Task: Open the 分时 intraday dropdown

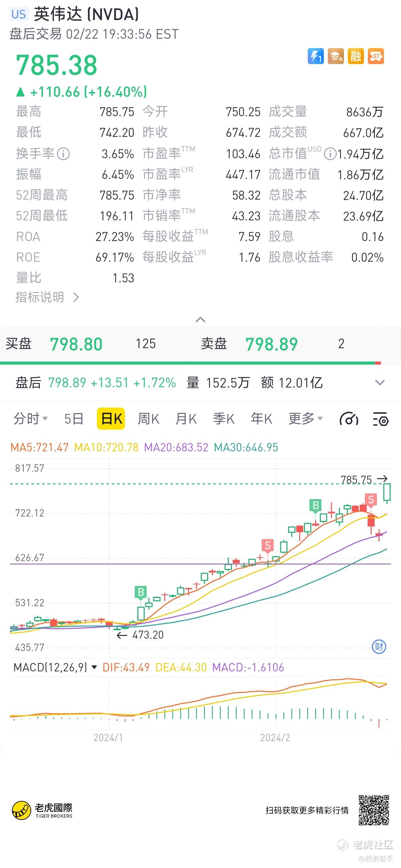Action: (x=30, y=419)
